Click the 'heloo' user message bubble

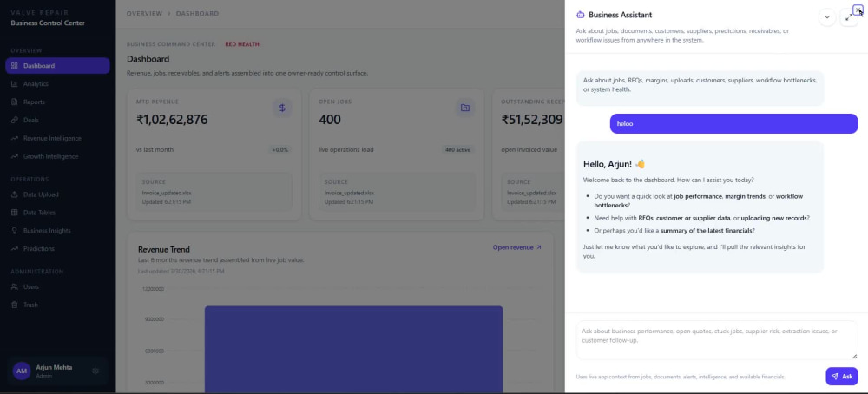coord(733,123)
